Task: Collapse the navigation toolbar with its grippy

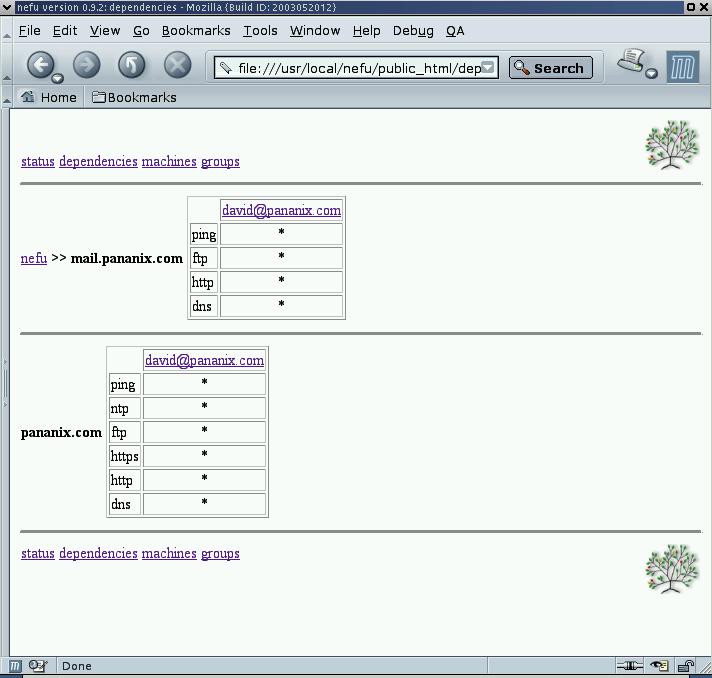Action: coord(6,64)
